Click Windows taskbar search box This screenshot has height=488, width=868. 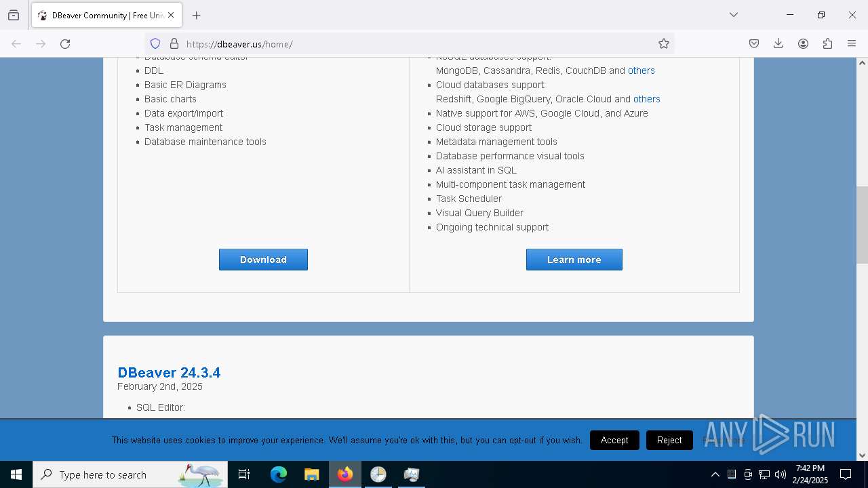pos(131,474)
